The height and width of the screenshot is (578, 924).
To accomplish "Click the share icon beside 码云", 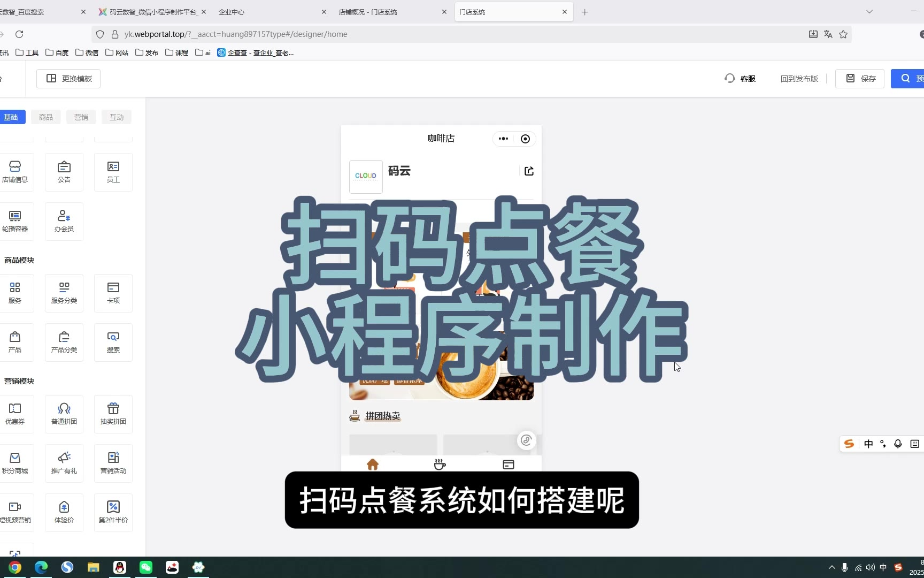I will pos(529,171).
